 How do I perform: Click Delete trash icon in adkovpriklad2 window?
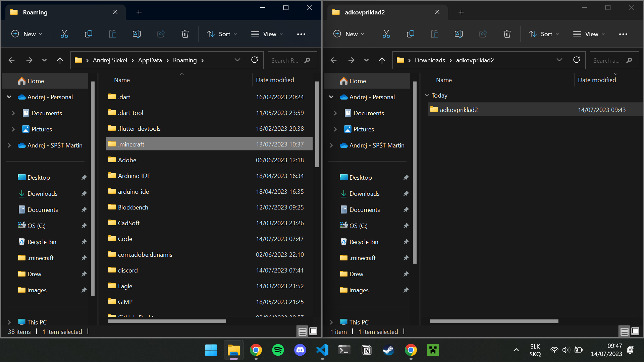(507, 34)
